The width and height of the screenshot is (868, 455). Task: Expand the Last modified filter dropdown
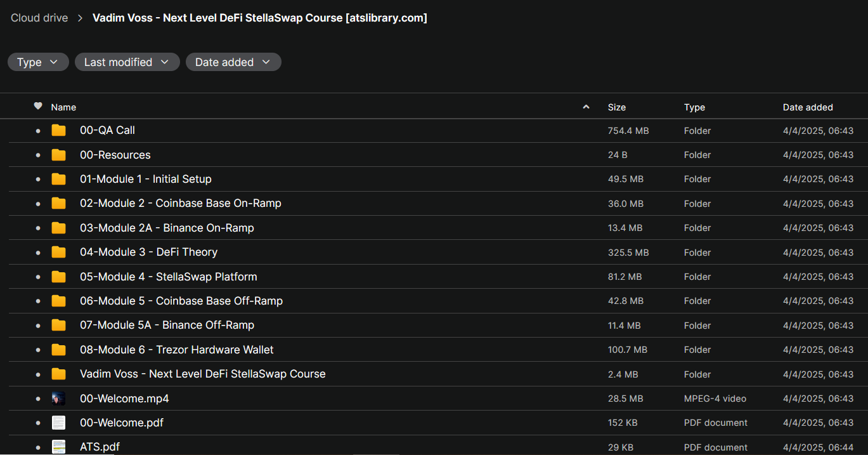(x=127, y=62)
